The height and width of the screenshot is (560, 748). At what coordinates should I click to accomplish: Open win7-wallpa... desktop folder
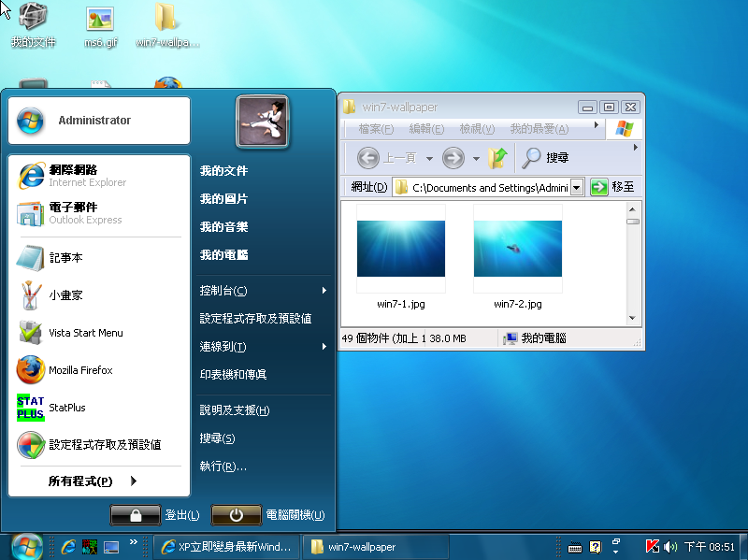(167, 25)
